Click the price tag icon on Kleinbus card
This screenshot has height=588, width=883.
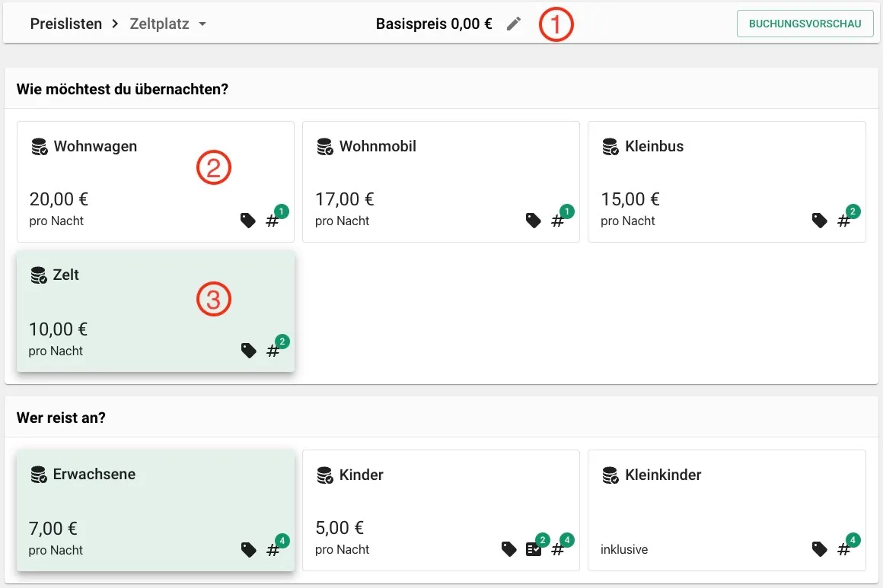tap(819, 220)
